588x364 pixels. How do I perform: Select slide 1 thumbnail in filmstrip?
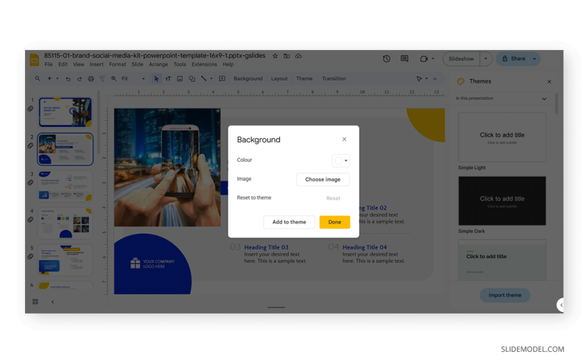(x=66, y=112)
